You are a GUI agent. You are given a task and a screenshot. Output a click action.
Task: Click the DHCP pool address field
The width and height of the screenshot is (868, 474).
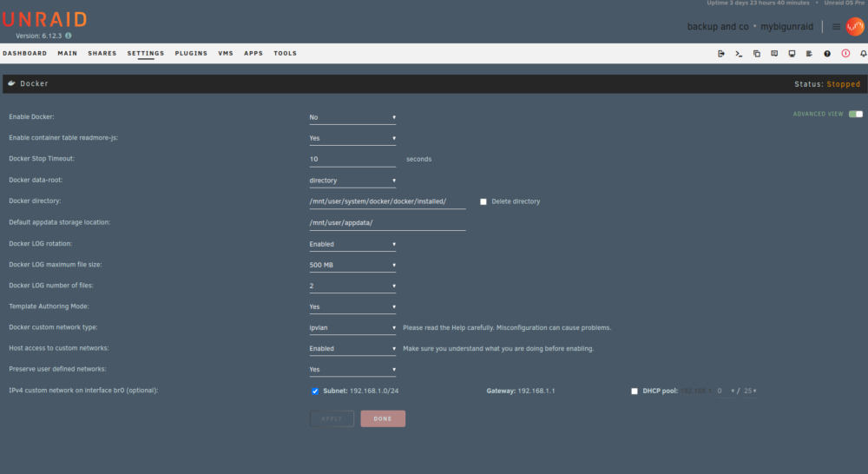(x=726, y=391)
